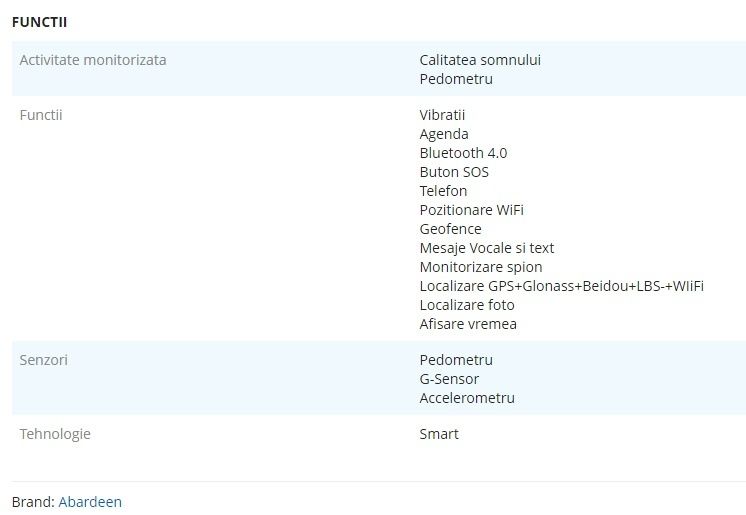The height and width of the screenshot is (515, 746).
Task: Select the Smart technology value
Action: click(439, 434)
